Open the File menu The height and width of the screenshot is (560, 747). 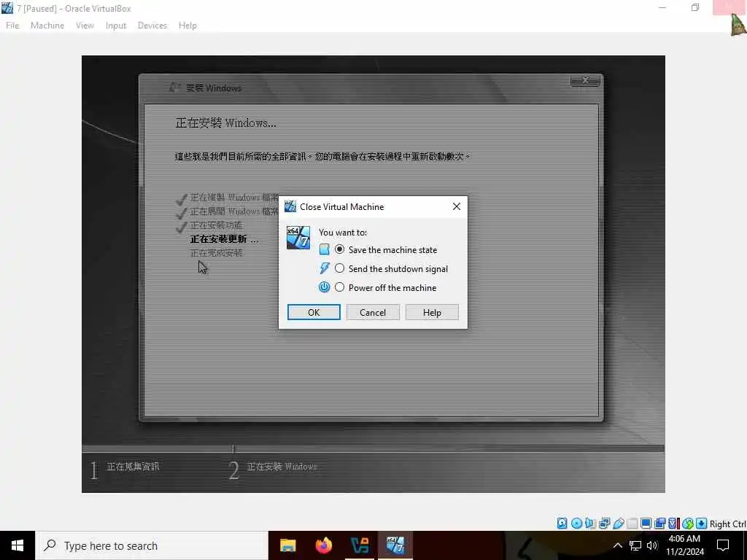12,26
